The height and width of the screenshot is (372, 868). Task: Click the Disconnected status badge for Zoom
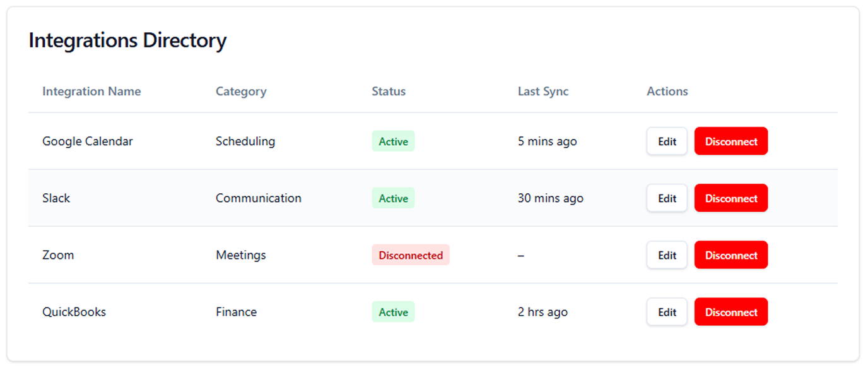coord(411,255)
